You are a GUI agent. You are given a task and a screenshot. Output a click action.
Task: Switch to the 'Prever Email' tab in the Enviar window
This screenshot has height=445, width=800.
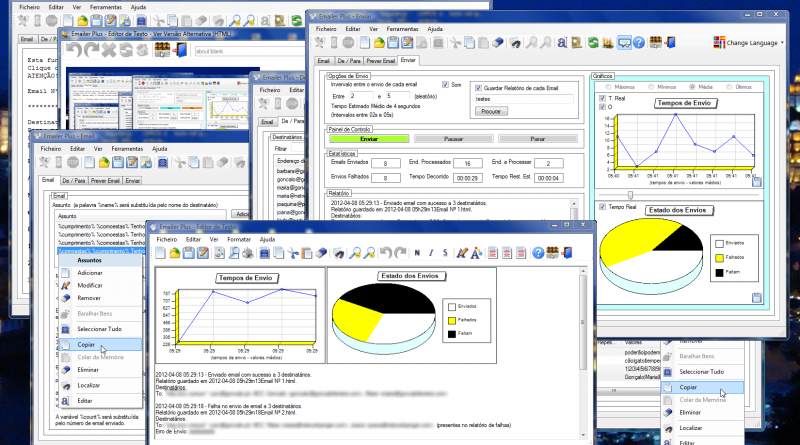click(382, 61)
